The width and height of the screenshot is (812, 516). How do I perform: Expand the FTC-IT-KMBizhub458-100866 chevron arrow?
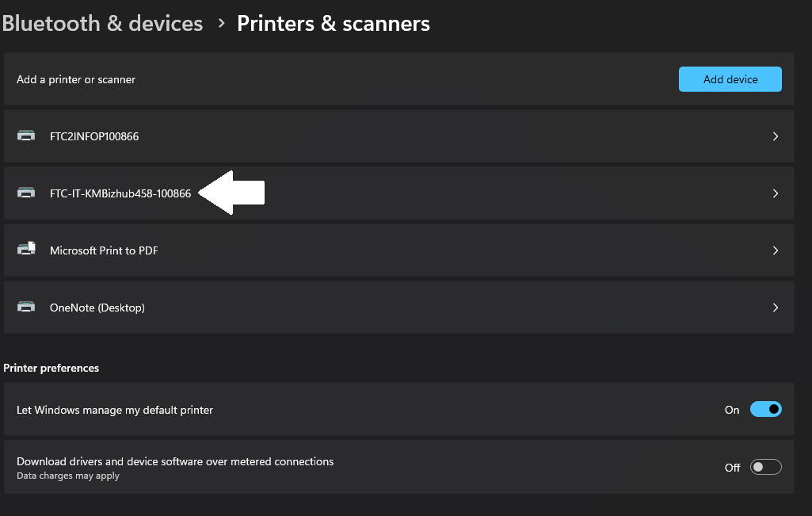[x=776, y=193]
